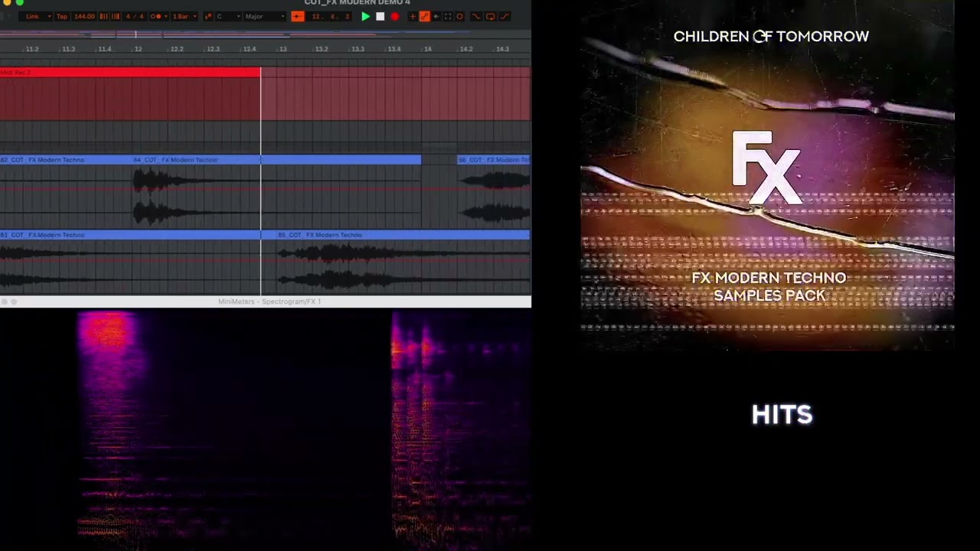The image size is (980, 551).
Task: Click the MIDI Arrangement Overdub plus icon
Action: point(413,16)
